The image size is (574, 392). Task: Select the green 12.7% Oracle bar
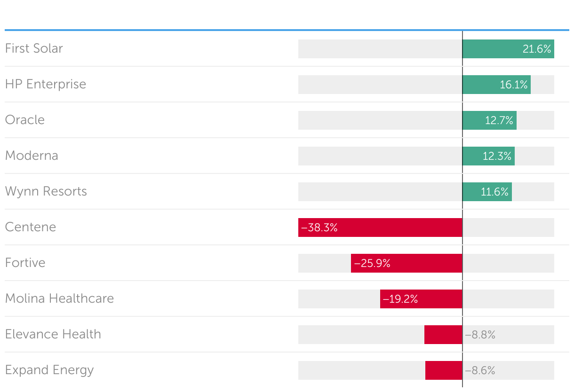(x=489, y=120)
